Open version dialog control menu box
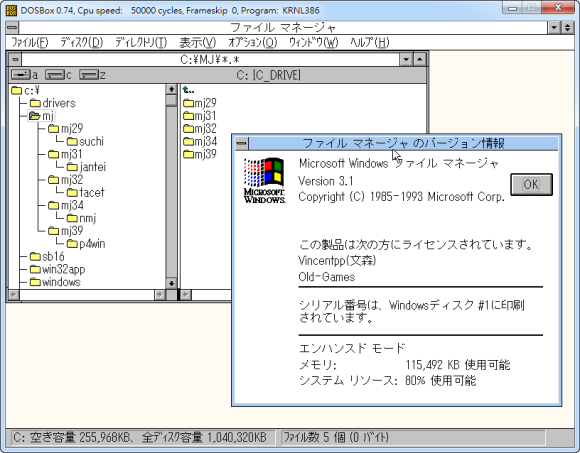 pyautogui.click(x=242, y=143)
